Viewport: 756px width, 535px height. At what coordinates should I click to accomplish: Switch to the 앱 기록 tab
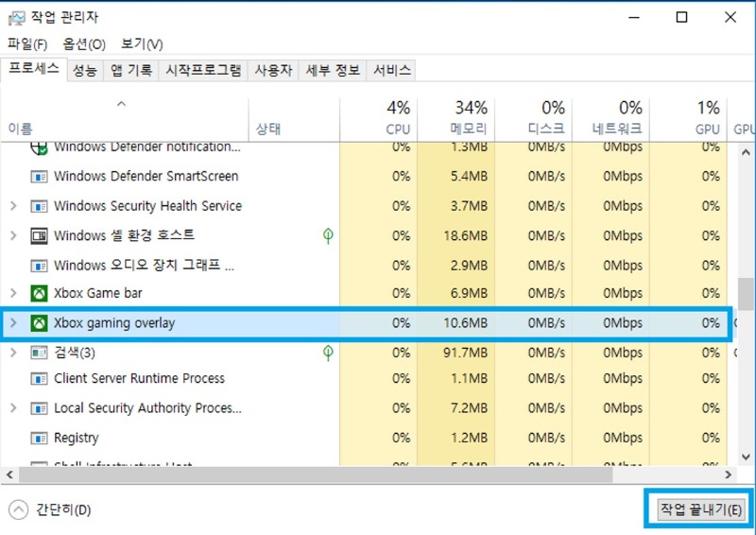point(131,71)
